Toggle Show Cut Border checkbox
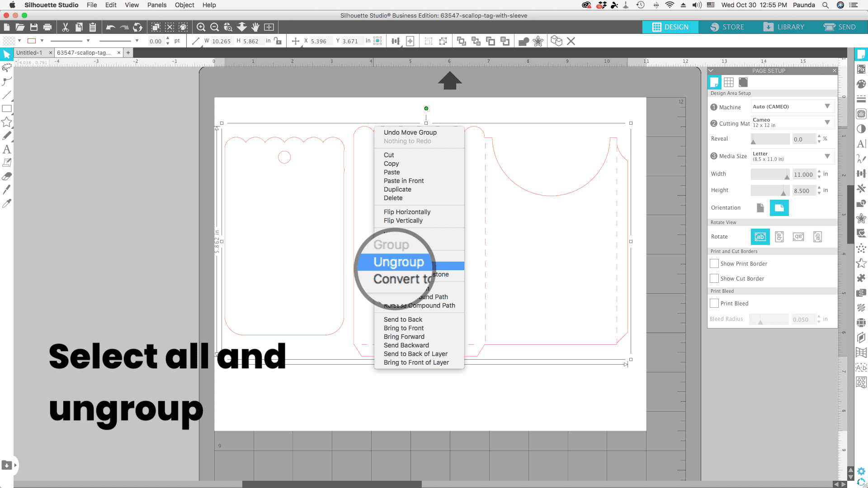868x488 pixels. point(714,278)
